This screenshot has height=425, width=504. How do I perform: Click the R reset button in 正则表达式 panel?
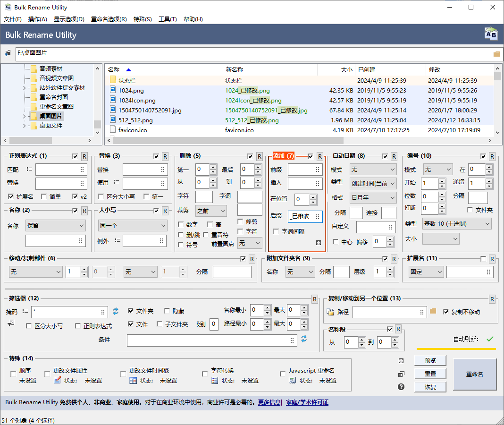(84, 156)
